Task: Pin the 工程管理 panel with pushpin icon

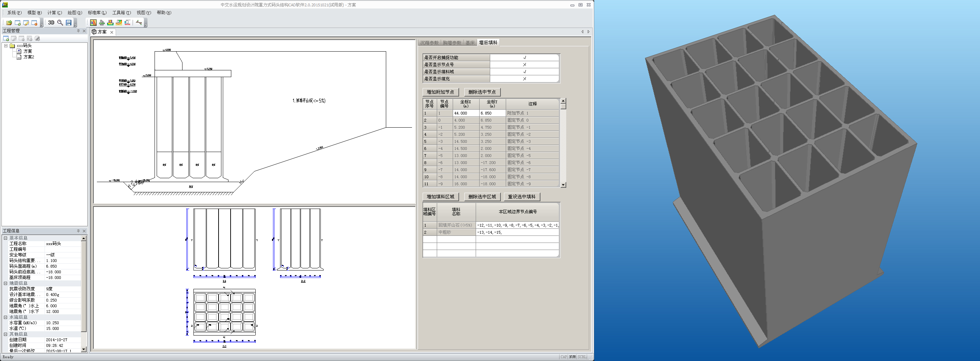Action: pos(79,31)
